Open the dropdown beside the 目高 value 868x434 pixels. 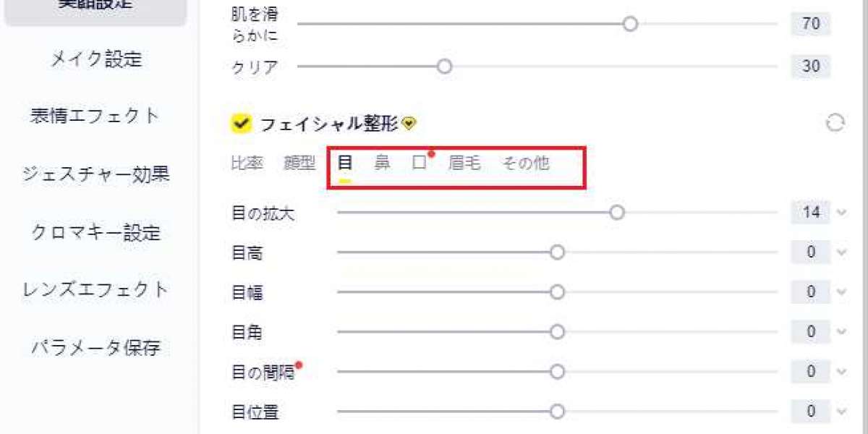838,252
